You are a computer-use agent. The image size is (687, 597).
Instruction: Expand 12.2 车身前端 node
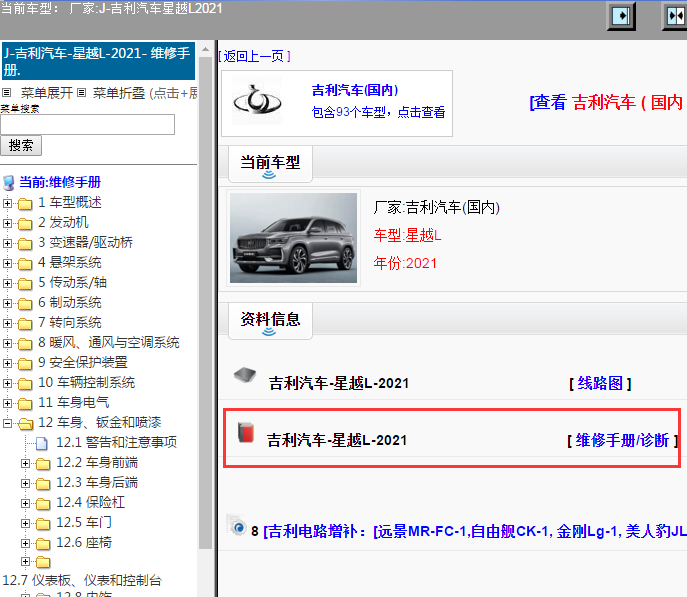pos(25,463)
